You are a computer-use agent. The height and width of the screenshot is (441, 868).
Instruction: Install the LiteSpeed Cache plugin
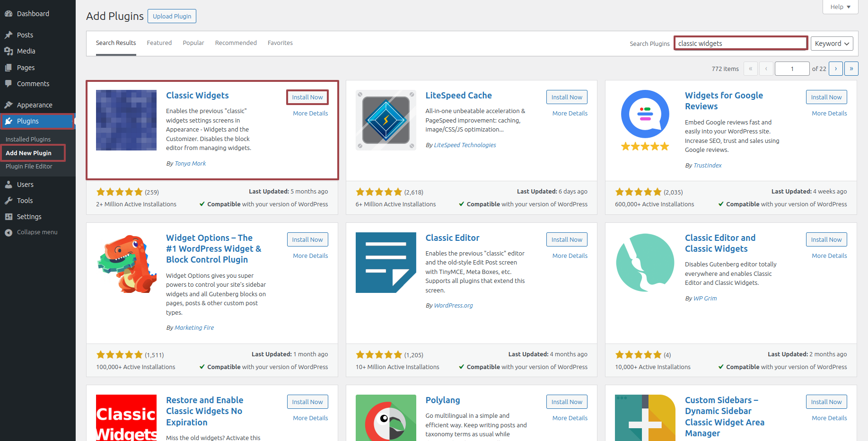point(567,97)
